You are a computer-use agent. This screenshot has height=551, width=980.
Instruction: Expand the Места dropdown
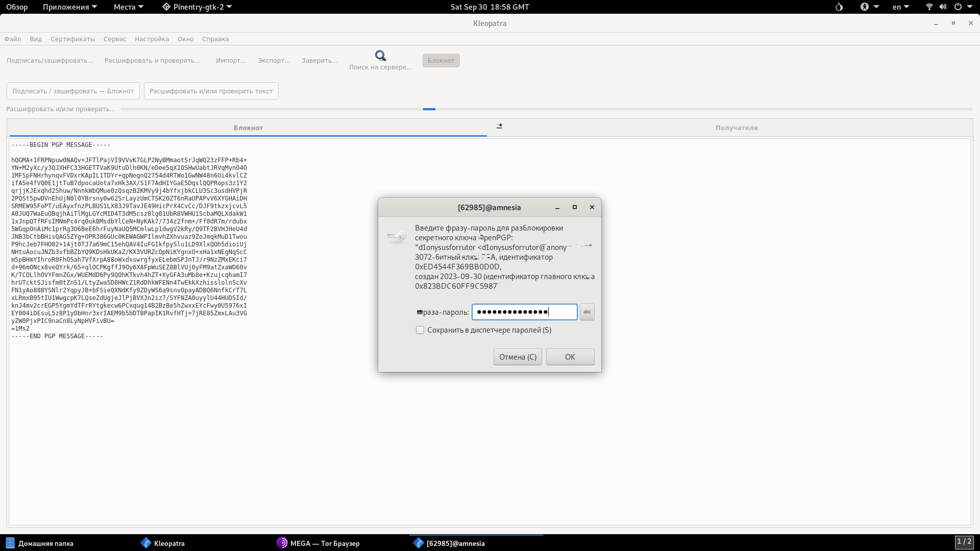pos(128,7)
